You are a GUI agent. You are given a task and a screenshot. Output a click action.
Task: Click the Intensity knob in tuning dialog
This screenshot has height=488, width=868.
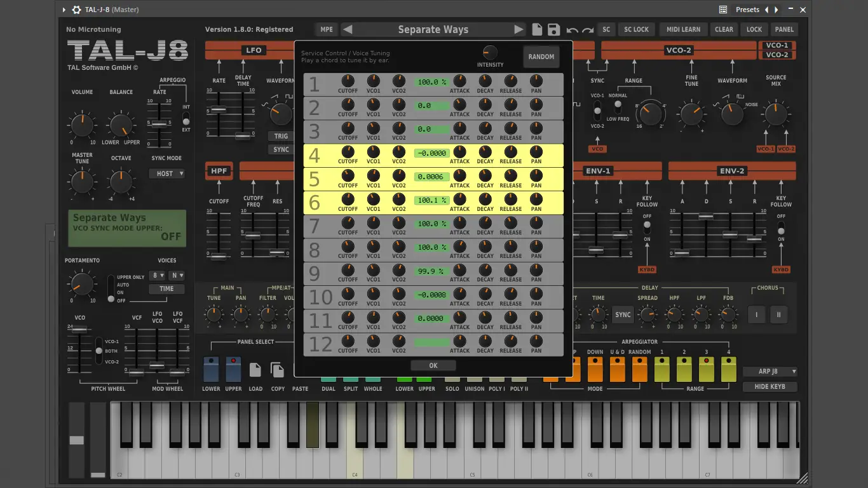(x=490, y=53)
